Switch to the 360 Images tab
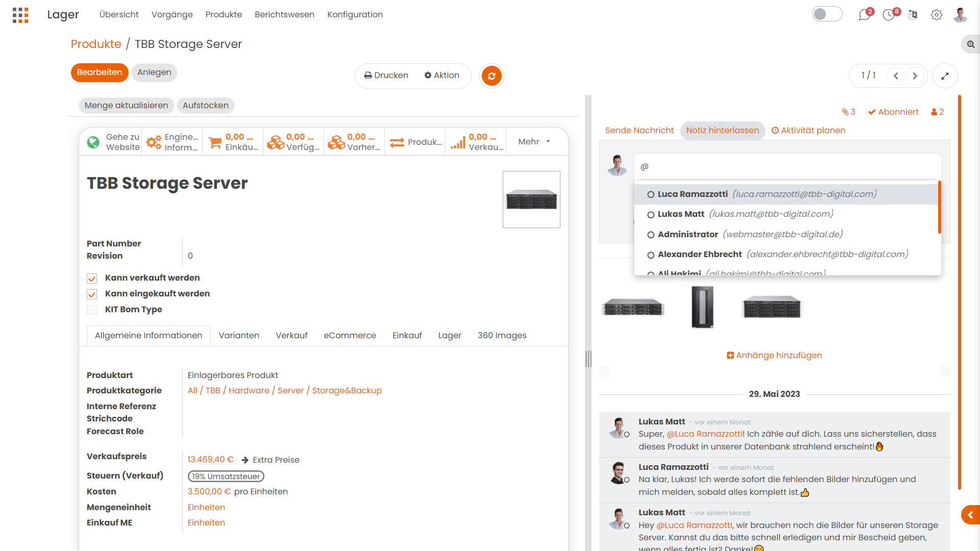This screenshot has width=980, height=551. coord(502,336)
